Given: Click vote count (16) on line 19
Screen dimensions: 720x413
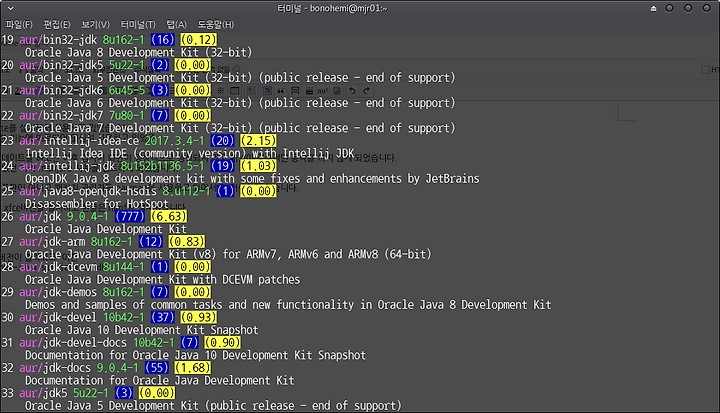Looking at the screenshot, I should (163, 40).
